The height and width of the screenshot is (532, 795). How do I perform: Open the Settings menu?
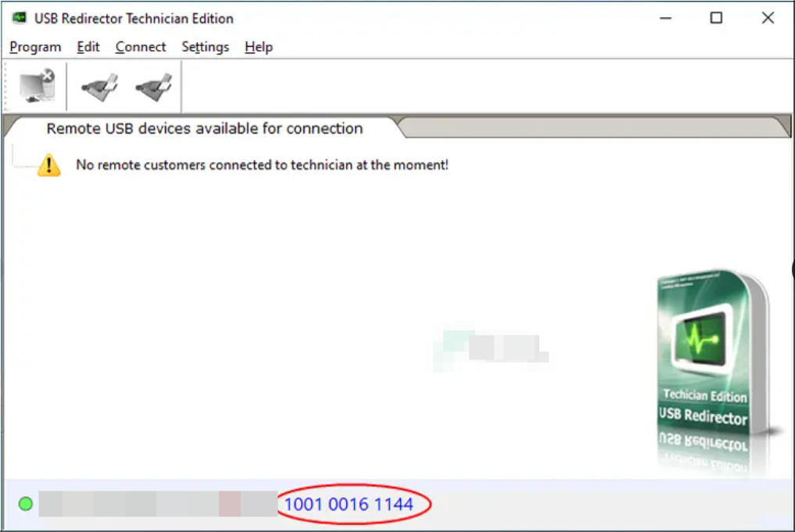pos(206,47)
